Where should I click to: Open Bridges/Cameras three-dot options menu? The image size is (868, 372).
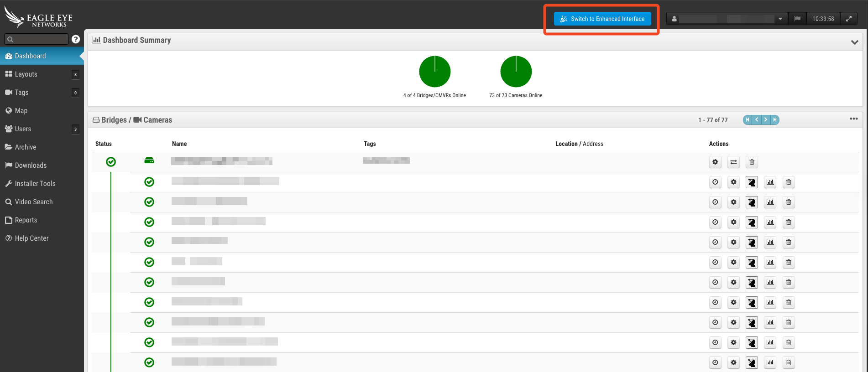point(853,119)
